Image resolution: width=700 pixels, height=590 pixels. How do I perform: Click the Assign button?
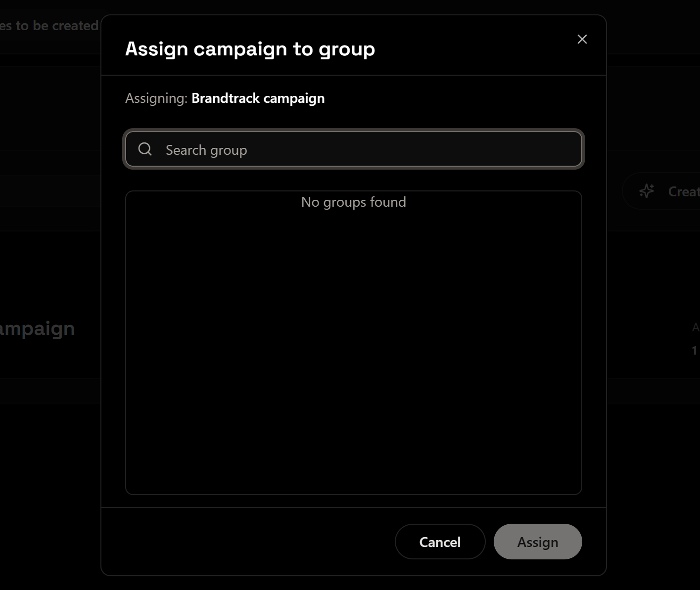[x=537, y=542]
